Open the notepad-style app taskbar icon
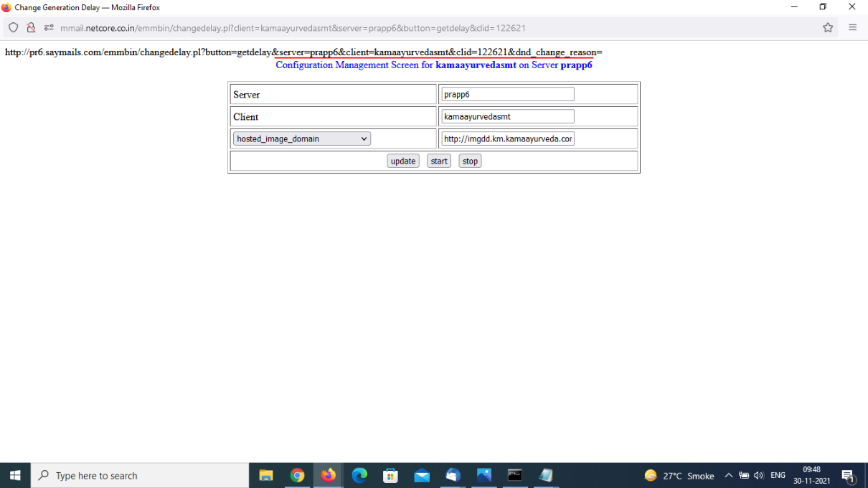Image resolution: width=868 pixels, height=488 pixels. 546,475
